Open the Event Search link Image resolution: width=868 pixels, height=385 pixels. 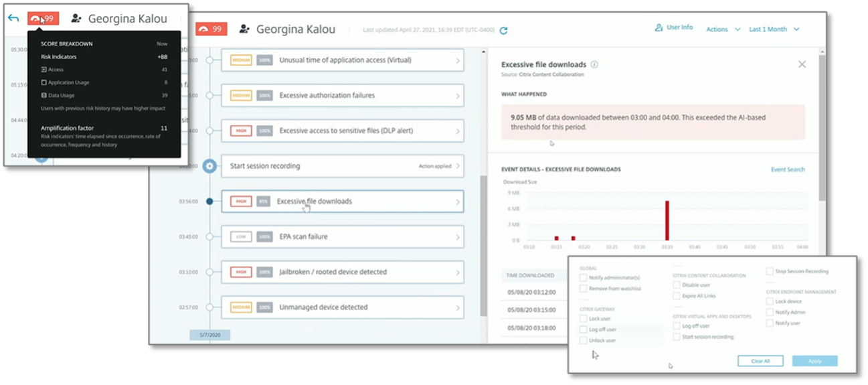(788, 169)
